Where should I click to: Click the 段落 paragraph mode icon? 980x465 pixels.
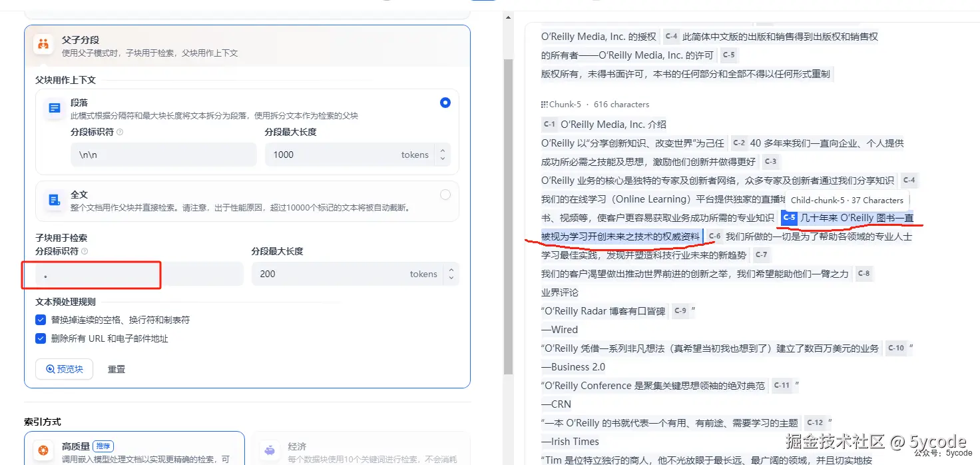tap(55, 107)
